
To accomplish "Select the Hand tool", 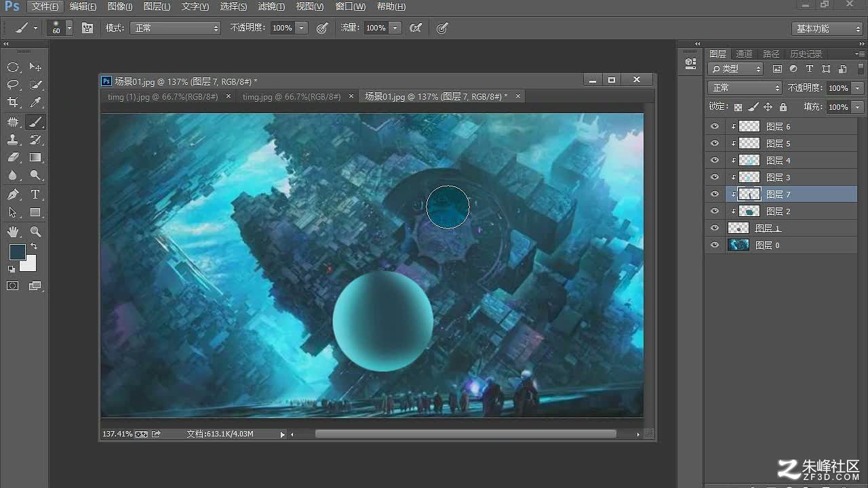I will [13, 232].
